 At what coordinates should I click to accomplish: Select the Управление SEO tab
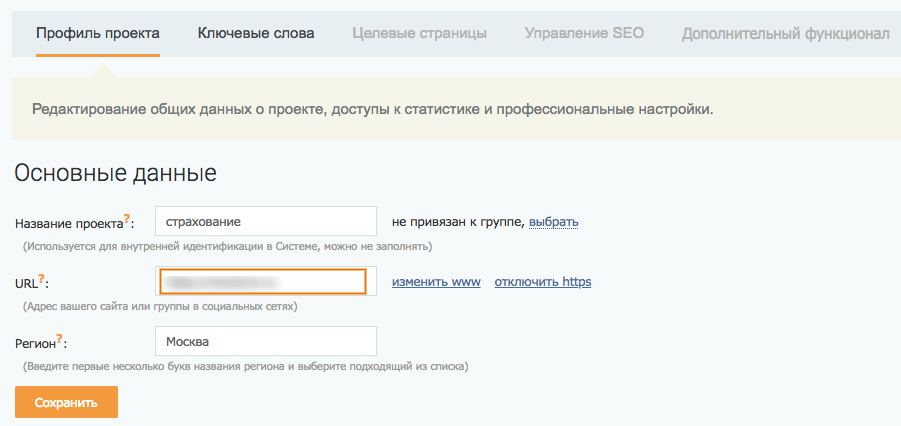(x=584, y=33)
